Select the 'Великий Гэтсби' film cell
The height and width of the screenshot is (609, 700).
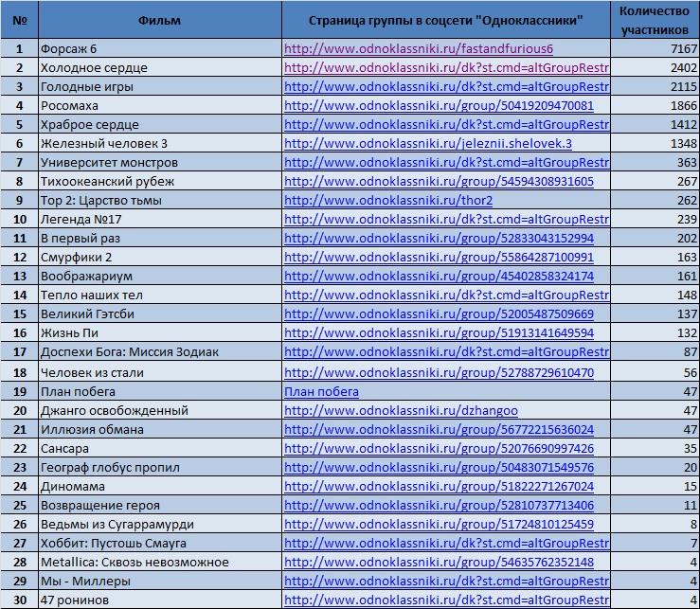(x=160, y=313)
